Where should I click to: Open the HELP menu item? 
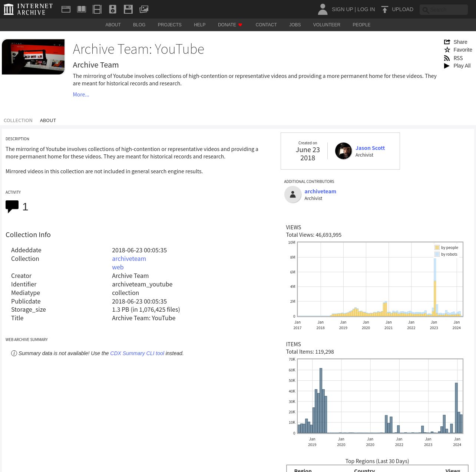[x=199, y=25]
